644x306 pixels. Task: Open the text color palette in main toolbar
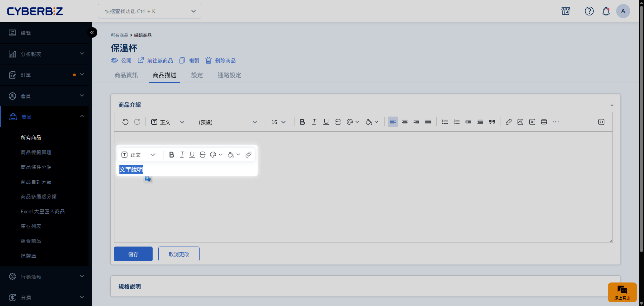pyautogui.click(x=352, y=122)
